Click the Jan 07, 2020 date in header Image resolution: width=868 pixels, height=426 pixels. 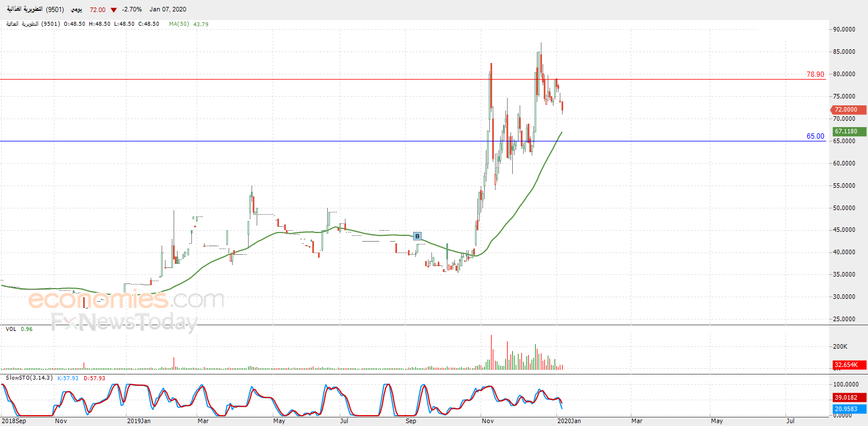click(x=167, y=10)
